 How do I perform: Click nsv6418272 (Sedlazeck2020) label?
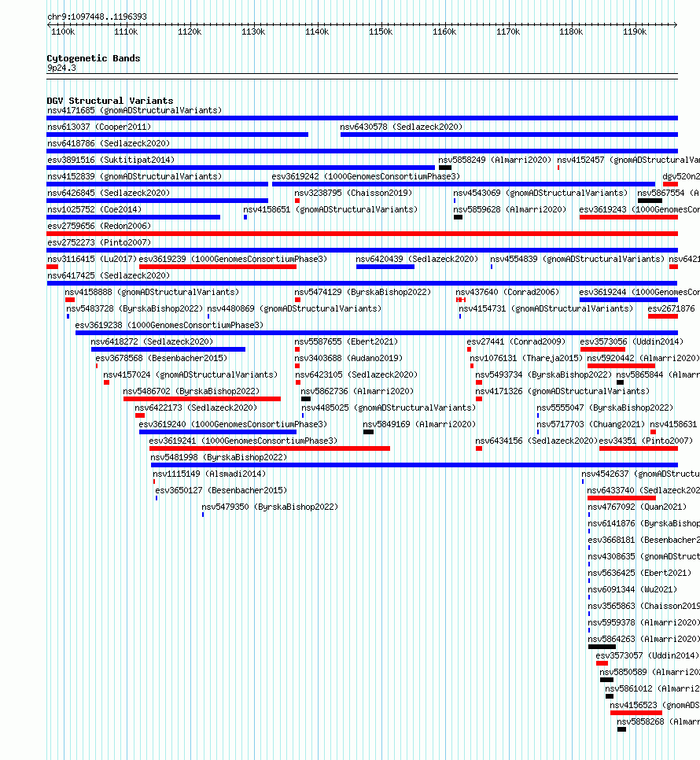point(152,341)
